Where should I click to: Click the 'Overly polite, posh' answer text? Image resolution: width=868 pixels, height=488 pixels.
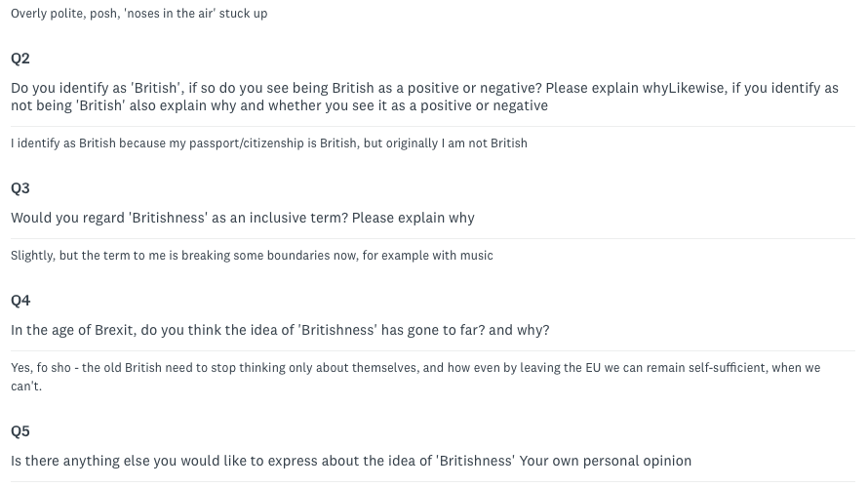tap(138, 14)
